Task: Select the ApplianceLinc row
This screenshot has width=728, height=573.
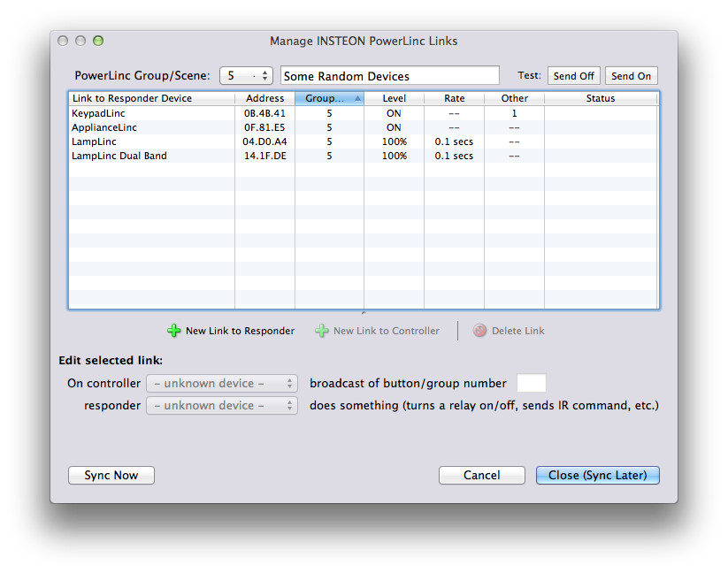Action: tap(363, 127)
